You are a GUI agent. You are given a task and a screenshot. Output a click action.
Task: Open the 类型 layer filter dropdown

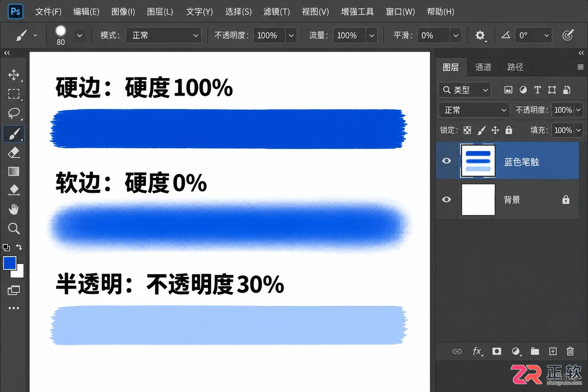(465, 90)
